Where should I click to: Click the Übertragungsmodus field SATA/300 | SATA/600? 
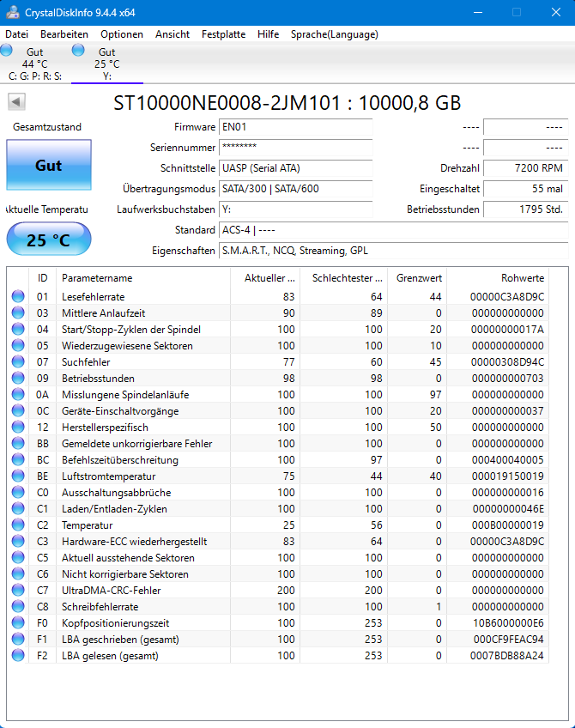[295, 189]
